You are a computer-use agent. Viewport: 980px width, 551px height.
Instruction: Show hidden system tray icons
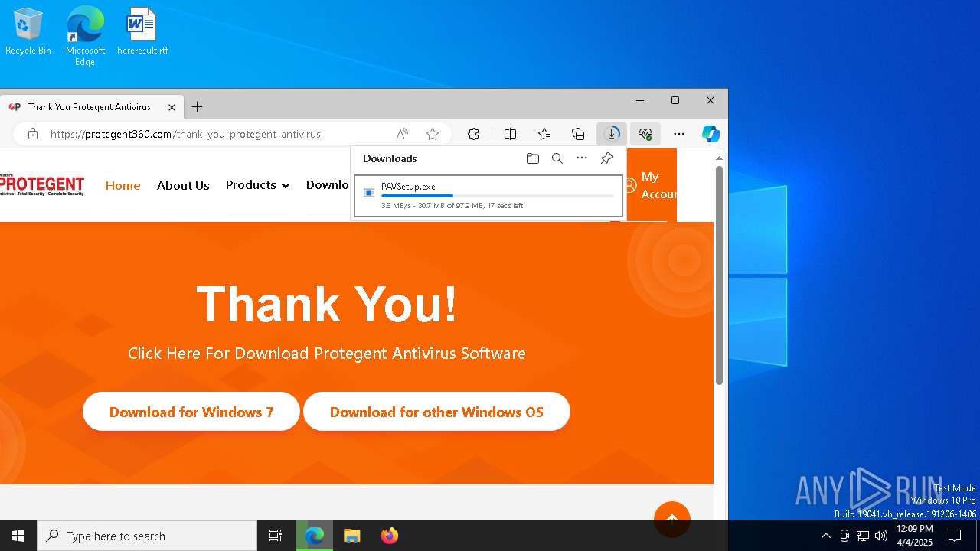pyautogui.click(x=825, y=536)
